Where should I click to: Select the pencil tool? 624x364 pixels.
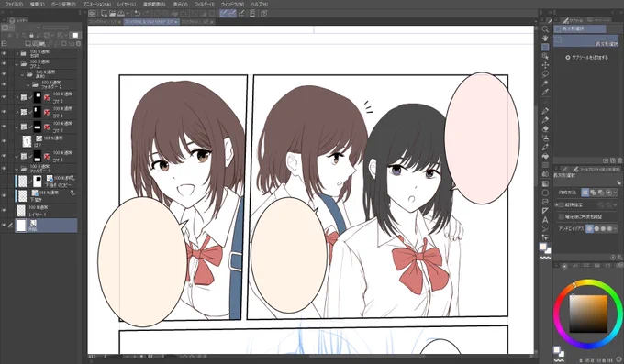coord(545,120)
